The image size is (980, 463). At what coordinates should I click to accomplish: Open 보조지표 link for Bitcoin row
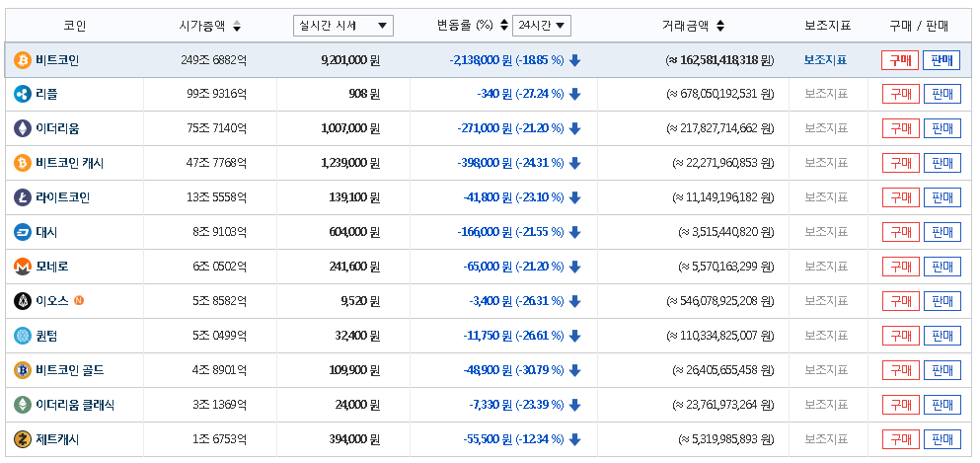tap(825, 60)
